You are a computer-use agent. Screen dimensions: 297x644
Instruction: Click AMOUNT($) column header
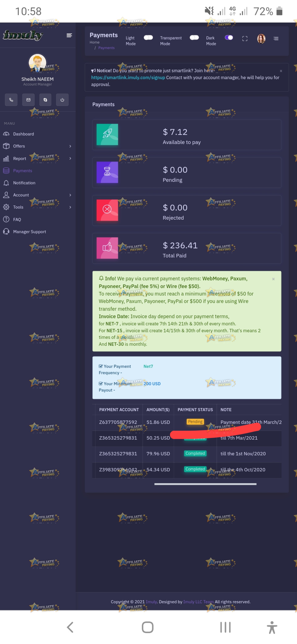point(158,410)
